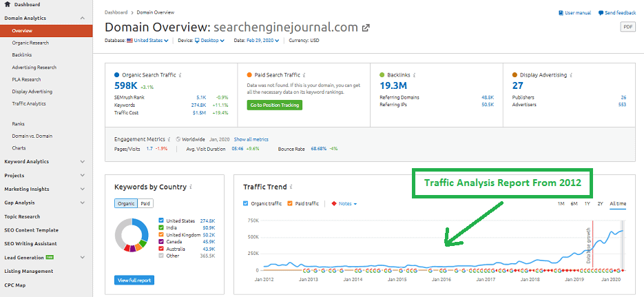Click Referring Domains value 48.8K
Image resolution: width=644 pixels, height=297 pixels.
(488, 98)
